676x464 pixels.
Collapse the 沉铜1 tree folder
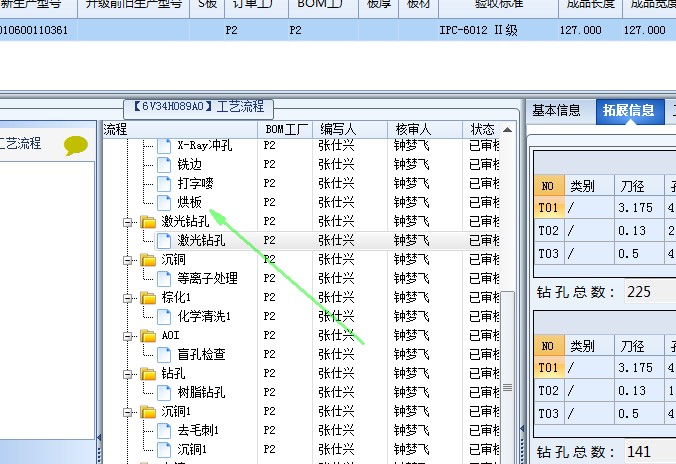pyautogui.click(x=128, y=412)
